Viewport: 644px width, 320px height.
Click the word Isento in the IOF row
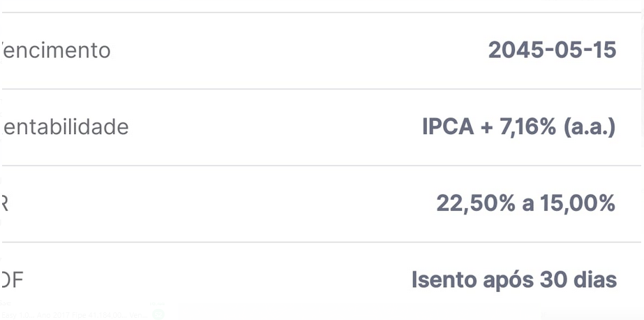444,280
